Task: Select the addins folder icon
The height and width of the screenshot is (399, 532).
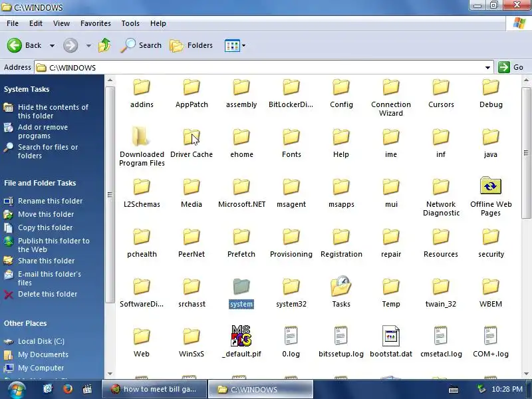Action: pos(142,87)
